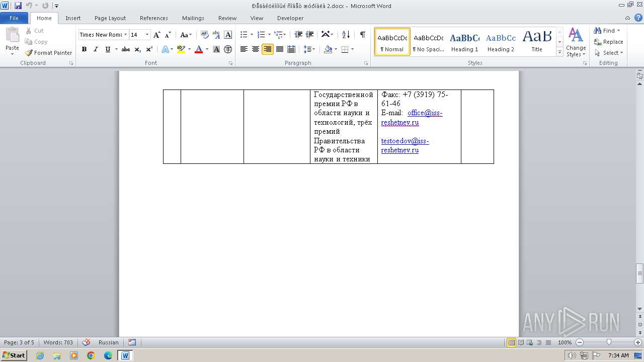644x362 pixels.
Task: Toggle Italic formatting
Action: click(96, 49)
